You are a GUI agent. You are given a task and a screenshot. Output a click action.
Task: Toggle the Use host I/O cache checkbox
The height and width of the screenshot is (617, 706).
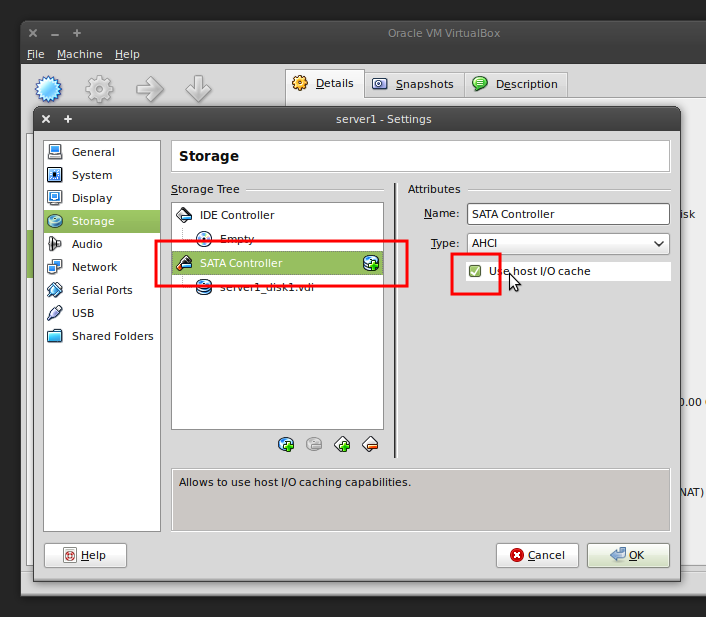coord(475,271)
